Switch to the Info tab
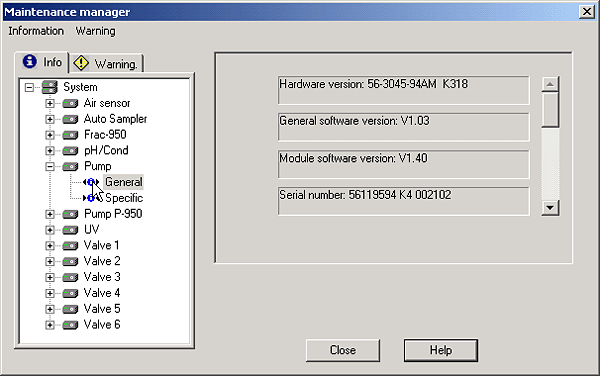 click(42, 62)
